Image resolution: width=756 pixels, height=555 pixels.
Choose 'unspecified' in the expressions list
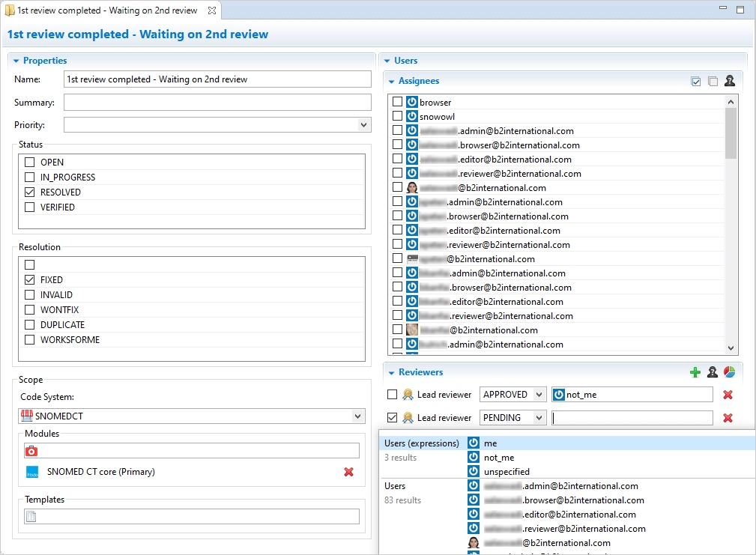[506, 472]
